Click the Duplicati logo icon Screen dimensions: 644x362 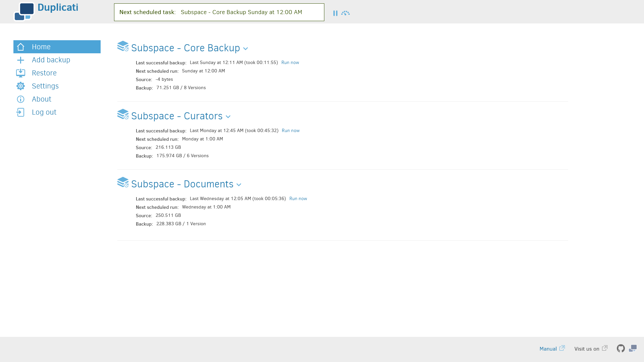(24, 12)
